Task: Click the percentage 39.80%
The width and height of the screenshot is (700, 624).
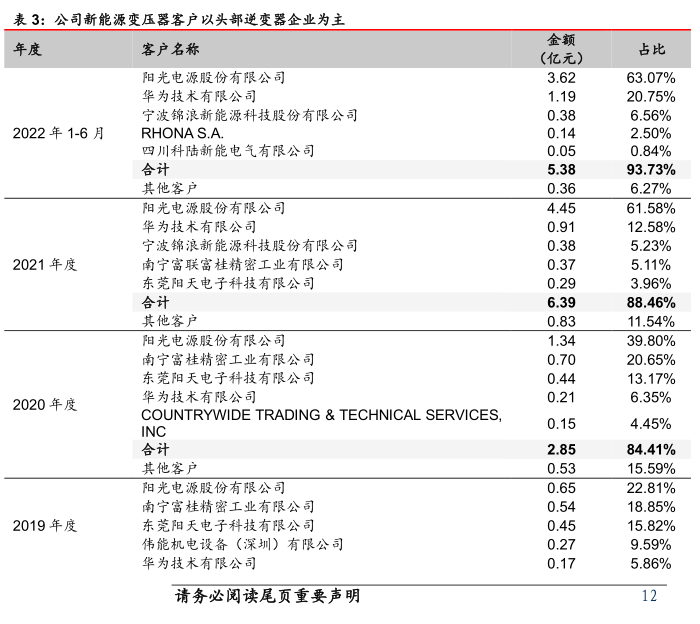Action: tap(650, 341)
